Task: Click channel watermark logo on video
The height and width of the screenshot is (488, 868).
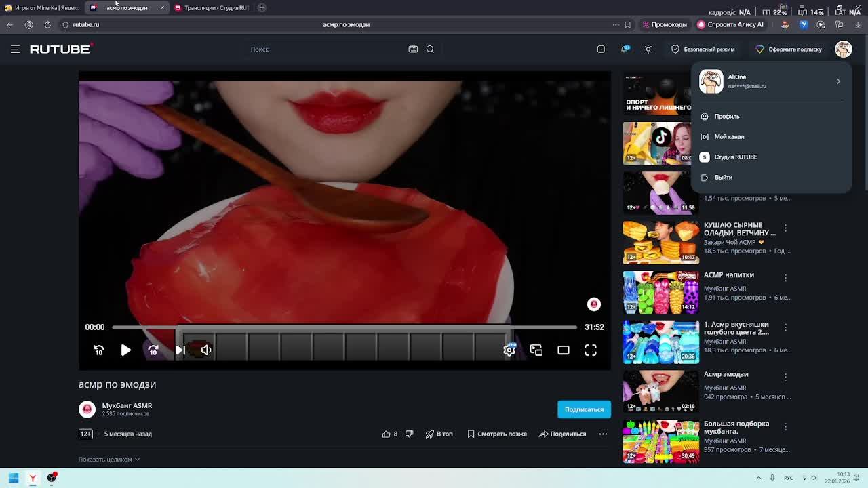Action: (593, 304)
